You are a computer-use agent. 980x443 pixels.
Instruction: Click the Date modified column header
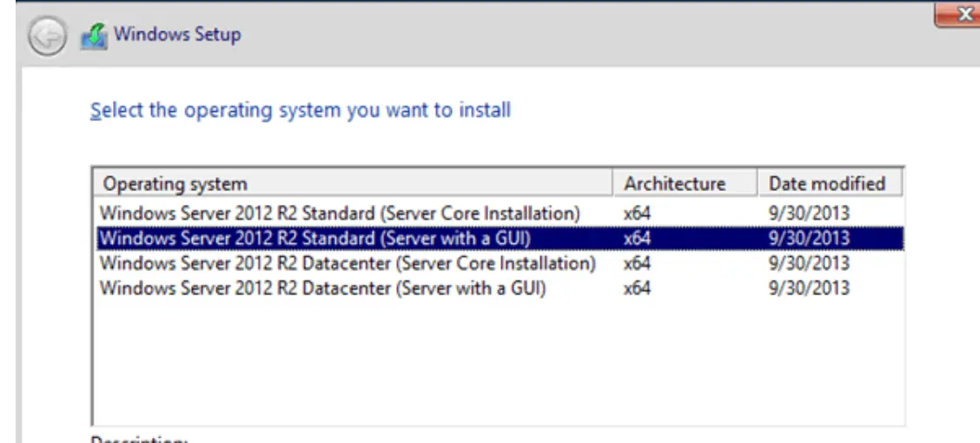tap(827, 183)
